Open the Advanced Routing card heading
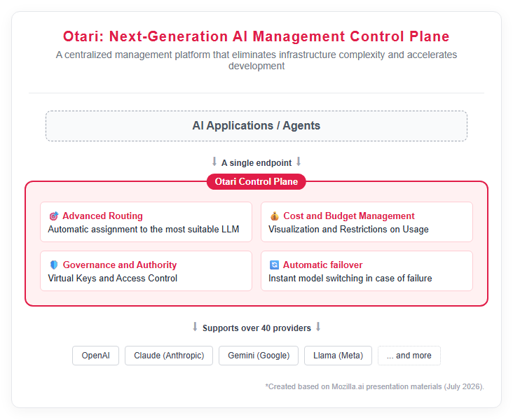 (x=102, y=216)
